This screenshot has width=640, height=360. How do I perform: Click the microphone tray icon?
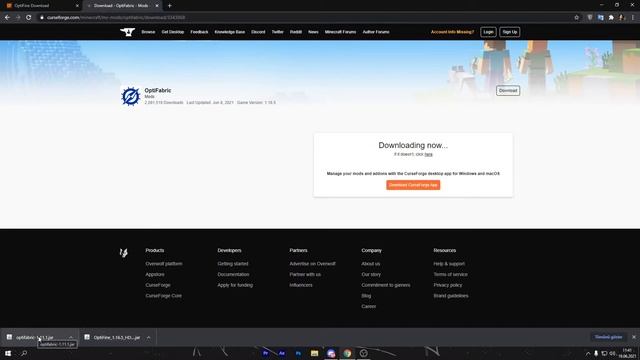pyautogui.click(x=596, y=353)
